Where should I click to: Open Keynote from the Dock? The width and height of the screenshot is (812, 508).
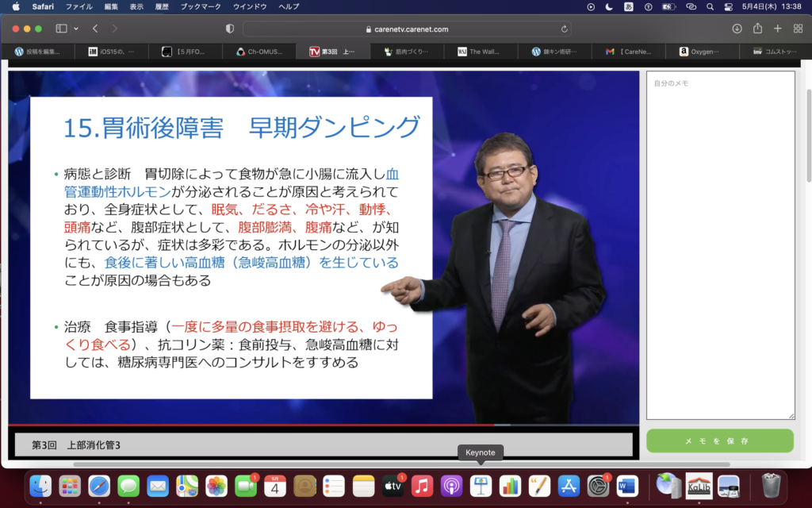(481, 486)
